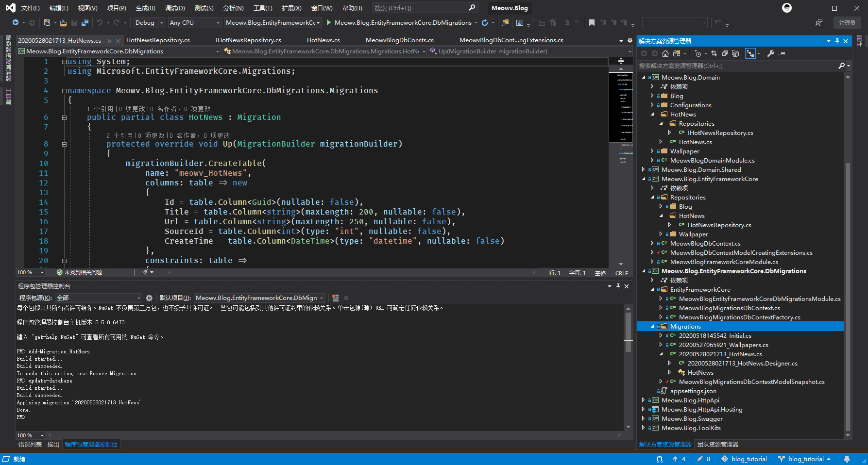Collapse the Migrations folder in the tree

click(x=652, y=327)
